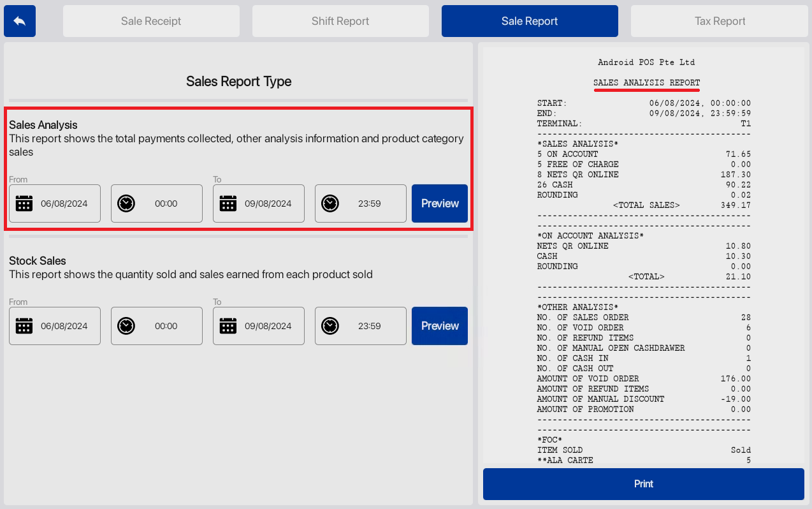Viewport: 812px width, 509px height.
Task: Preview the Stock Sales report
Action: pyautogui.click(x=440, y=326)
